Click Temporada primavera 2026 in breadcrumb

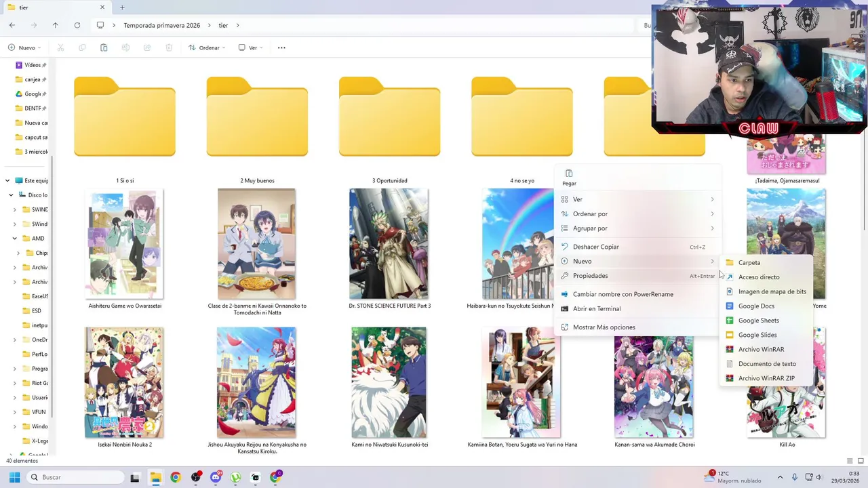(161, 25)
